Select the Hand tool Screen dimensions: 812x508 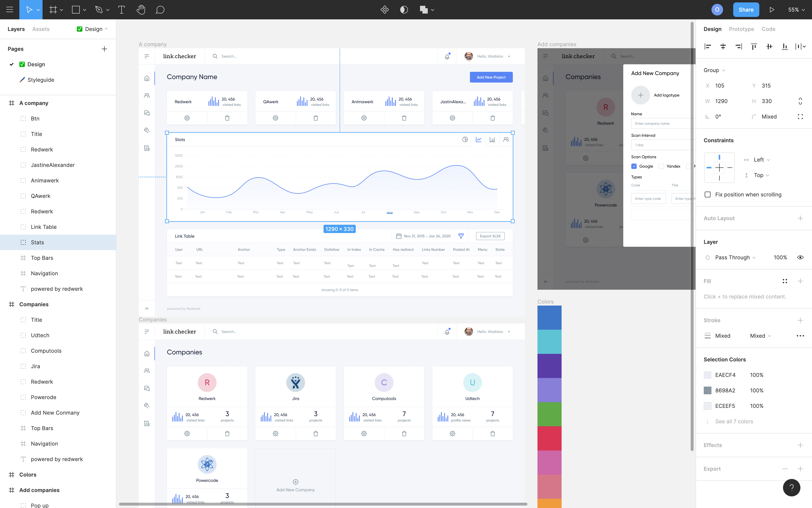coord(141,10)
